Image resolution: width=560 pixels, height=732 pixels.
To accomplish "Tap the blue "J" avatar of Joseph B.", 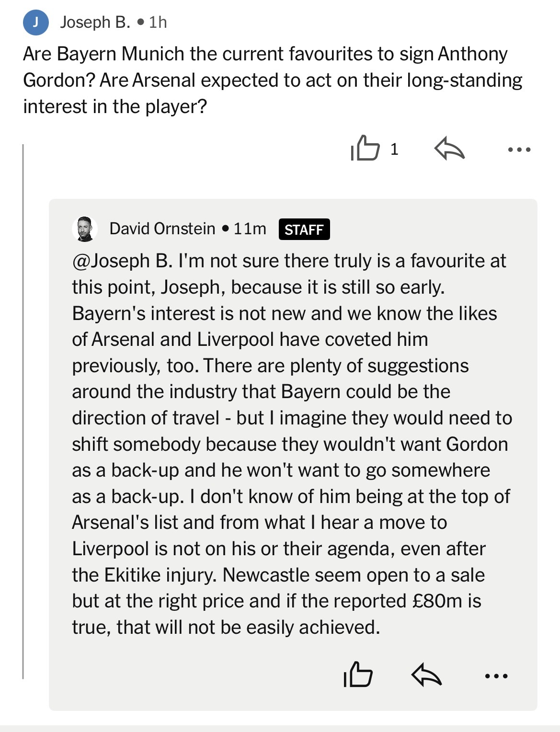I will coord(36,23).
